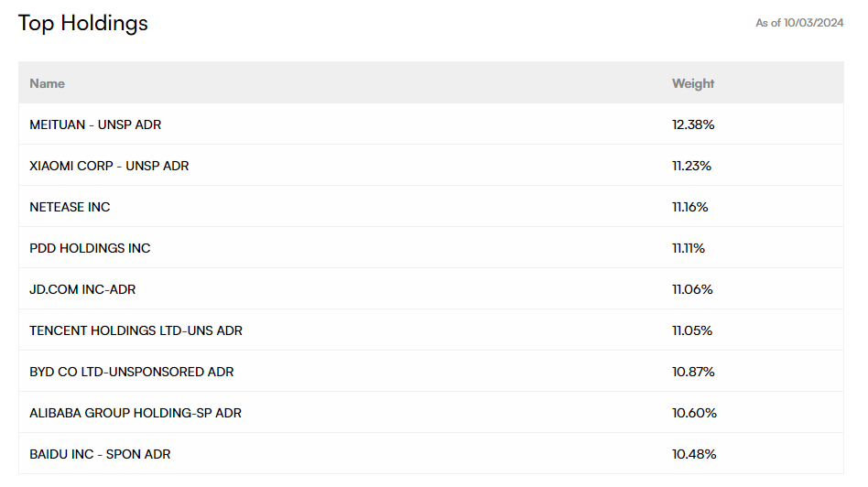Select the MEITUAN - UNSP ADR holding
The image size is (868, 487).
(x=95, y=124)
